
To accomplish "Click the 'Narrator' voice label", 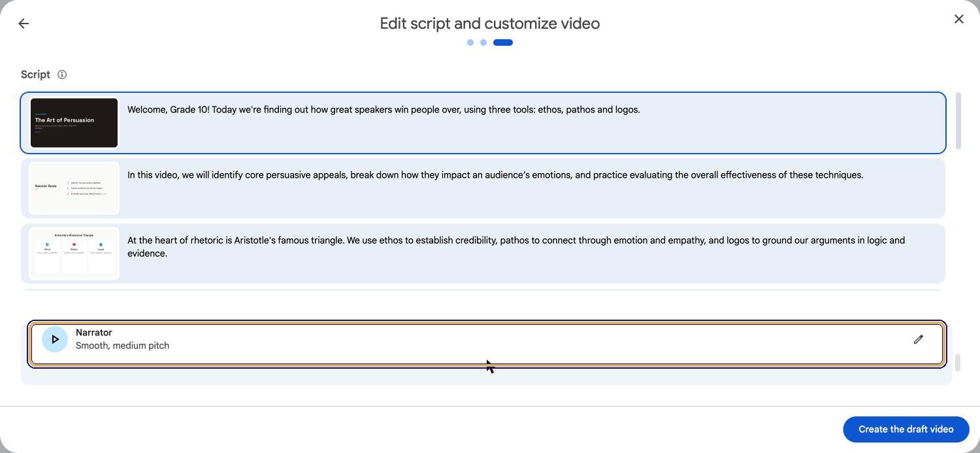I will coord(94,333).
